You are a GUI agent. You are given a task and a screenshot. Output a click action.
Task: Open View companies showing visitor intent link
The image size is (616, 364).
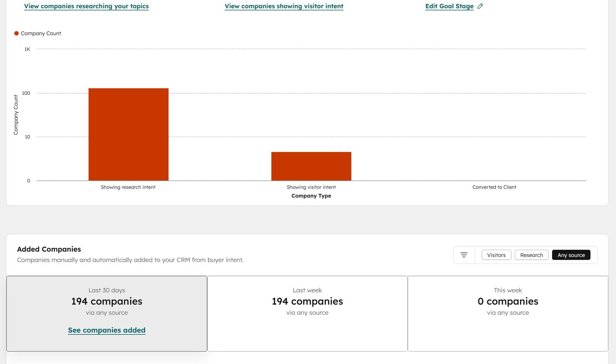point(284,6)
